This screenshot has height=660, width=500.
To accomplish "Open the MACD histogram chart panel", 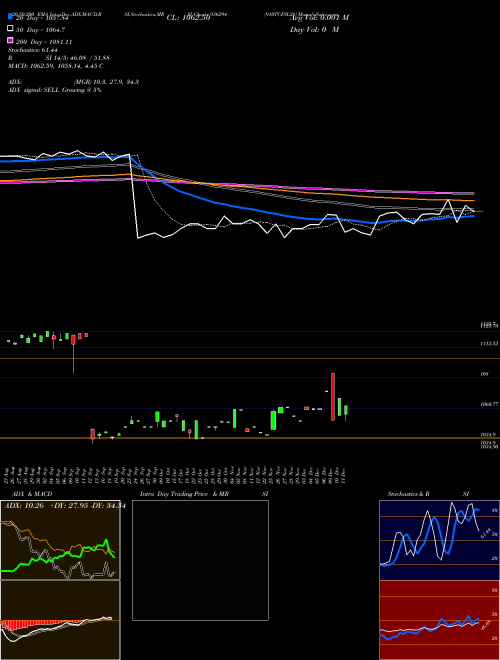I will (x=60, y=620).
